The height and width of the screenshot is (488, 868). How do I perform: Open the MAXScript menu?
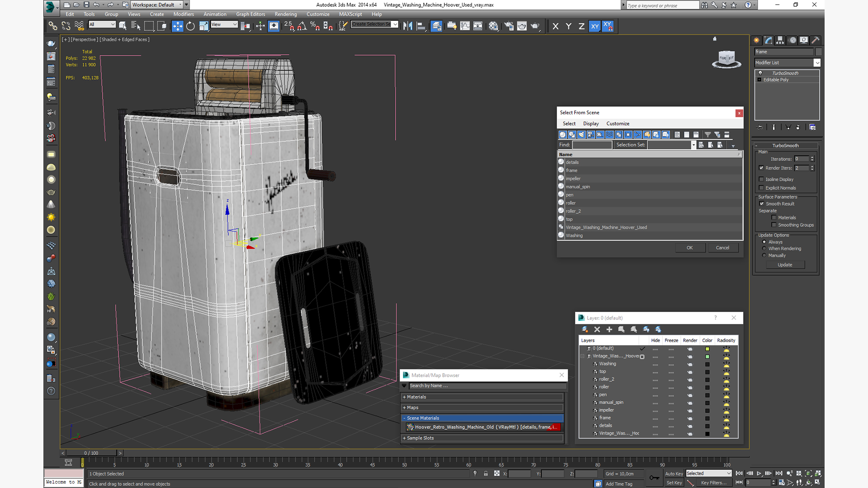click(350, 14)
